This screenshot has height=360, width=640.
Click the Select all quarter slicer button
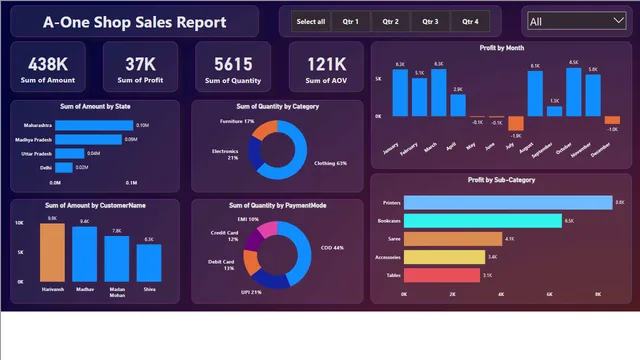click(x=311, y=22)
